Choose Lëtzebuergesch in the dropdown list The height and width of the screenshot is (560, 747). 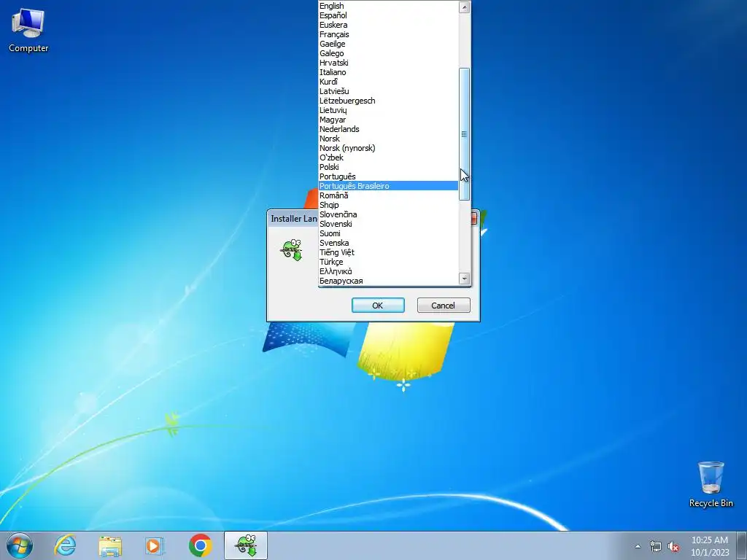coord(388,101)
